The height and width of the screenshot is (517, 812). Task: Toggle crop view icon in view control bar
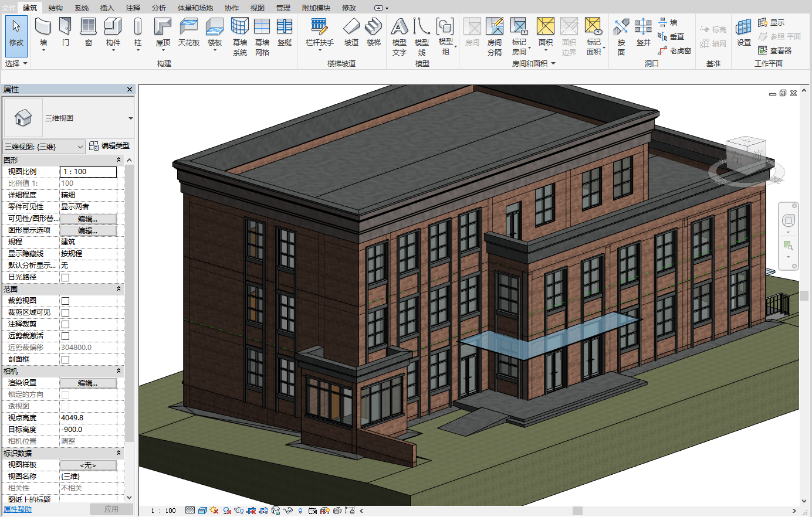251,511
